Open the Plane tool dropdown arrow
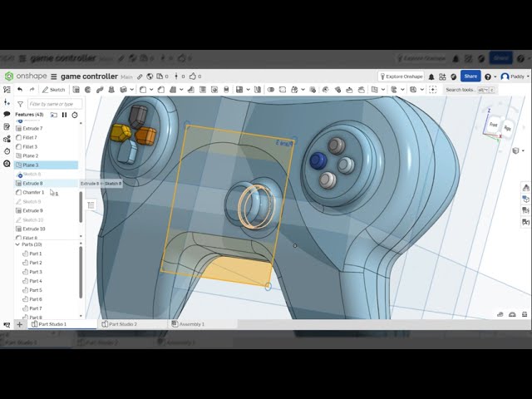This screenshot has width=532, height=399. [x=383, y=90]
